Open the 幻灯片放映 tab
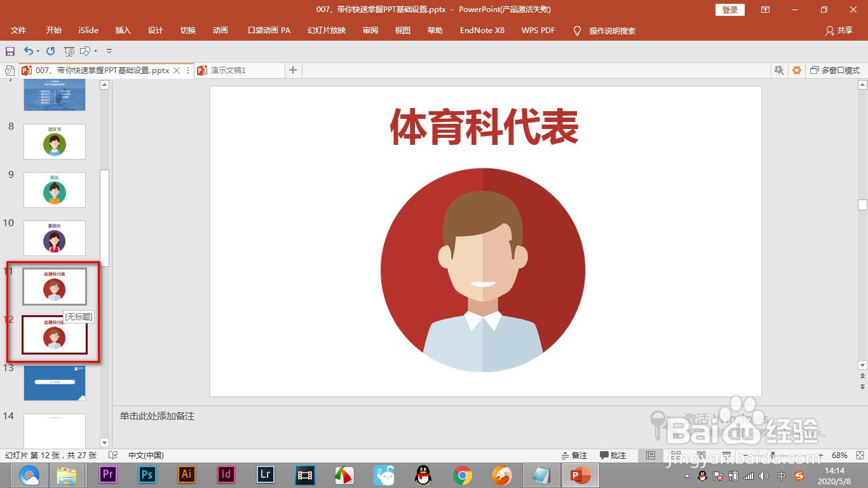Screen dimensions: 868x488 327,30
